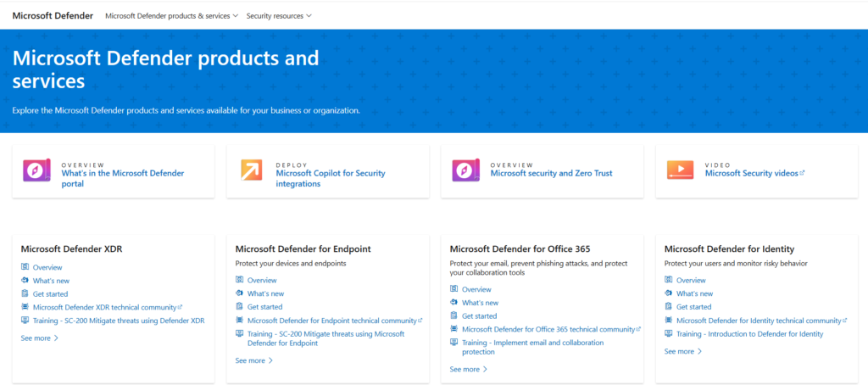
Task: Go to Microsoft Defender home title link
Action: point(53,15)
